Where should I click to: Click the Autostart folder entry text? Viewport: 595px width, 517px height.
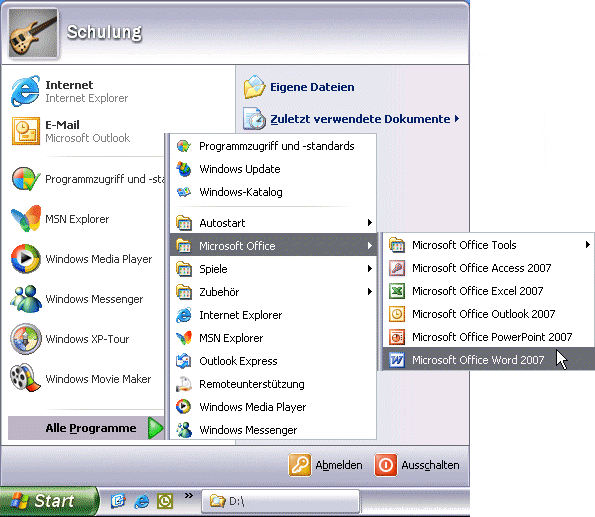[x=222, y=223]
